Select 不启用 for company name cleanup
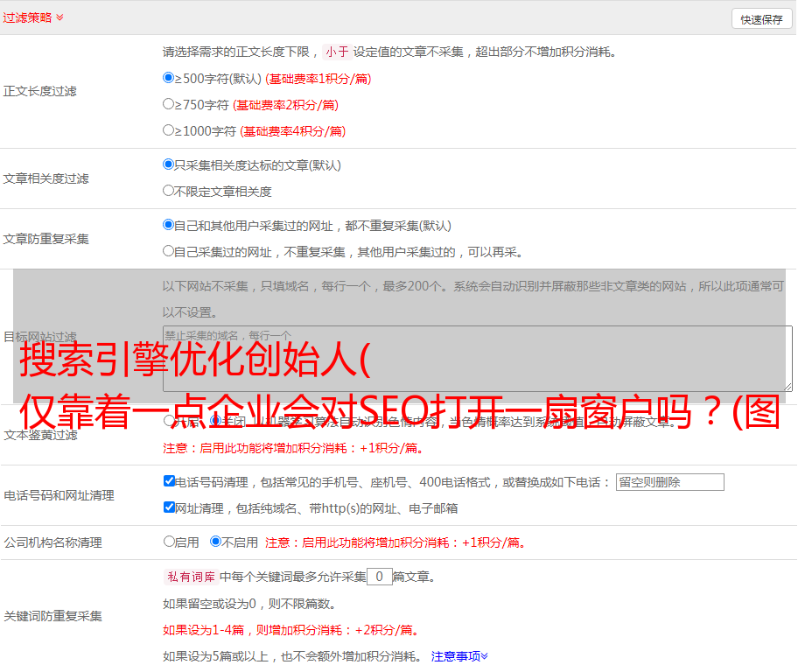The height and width of the screenshot is (672, 798). coord(216,542)
